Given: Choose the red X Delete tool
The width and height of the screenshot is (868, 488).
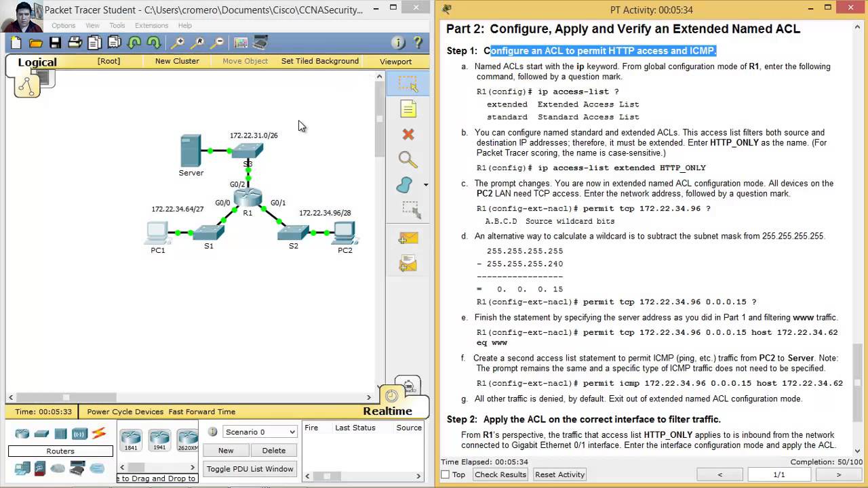Looking at the screenshot, I should (x=408, y=134).
